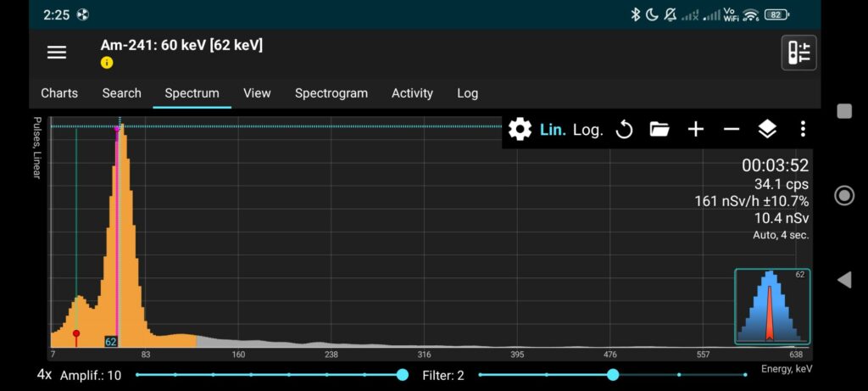This screenshot has width=868, height=391.
Task: Open the device settings icon at top right
Action: click(798, 53)
